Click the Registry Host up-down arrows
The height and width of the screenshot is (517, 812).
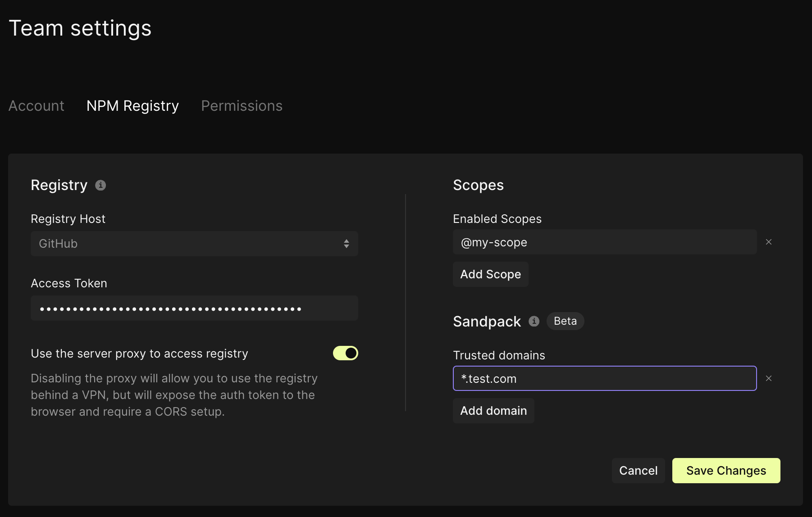point(346,244)
